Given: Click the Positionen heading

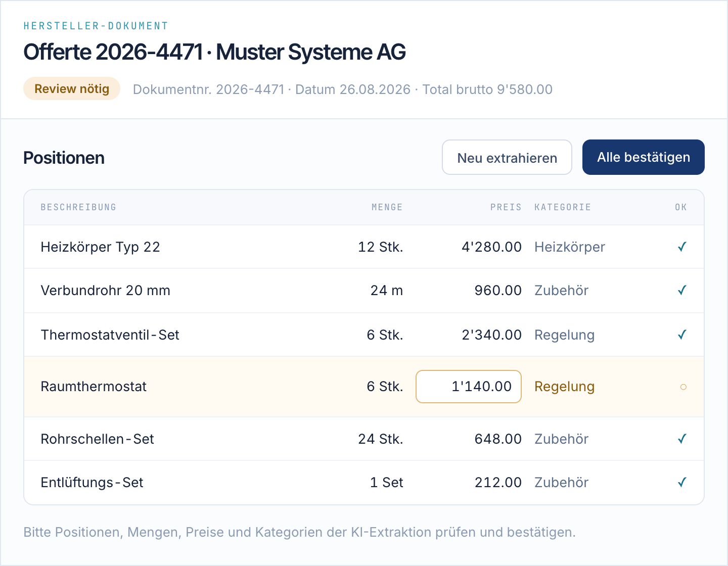Looking at the screenshot, I should pos(64,158).
